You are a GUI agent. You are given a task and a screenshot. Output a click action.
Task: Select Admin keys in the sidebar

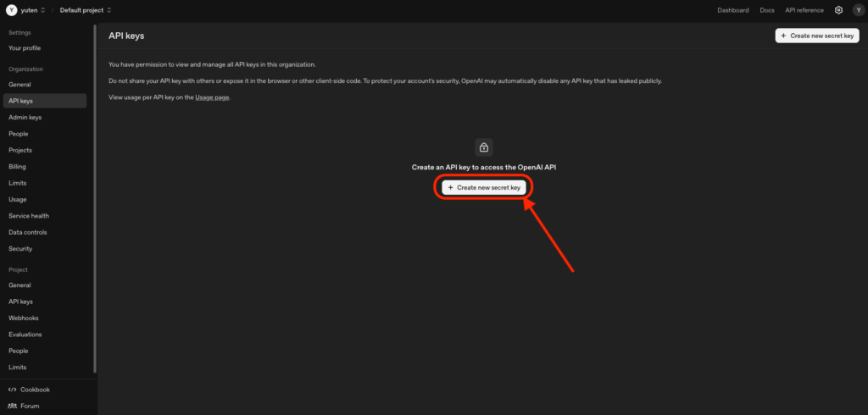pos(25,118)
